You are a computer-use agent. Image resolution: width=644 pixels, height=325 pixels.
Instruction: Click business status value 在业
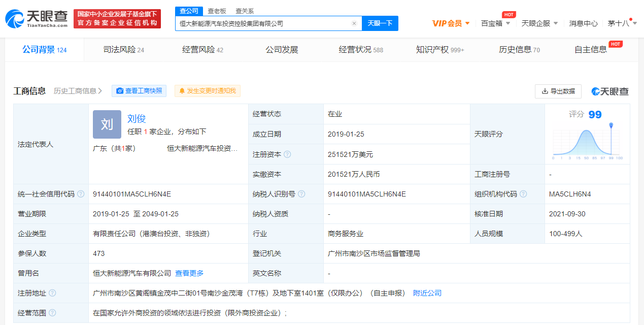click(335, 114)
